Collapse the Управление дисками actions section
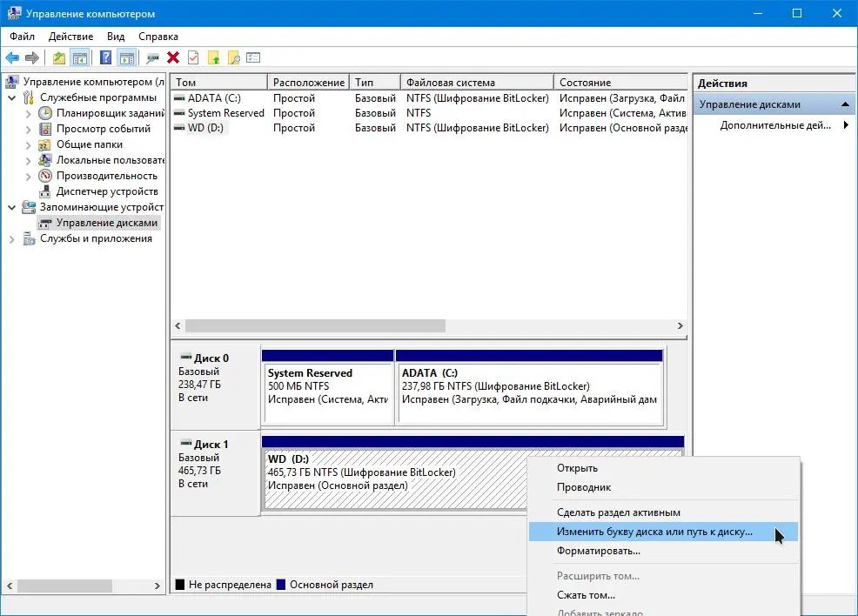The height and width of the screenshot is (616, 858). click(845, 104)
